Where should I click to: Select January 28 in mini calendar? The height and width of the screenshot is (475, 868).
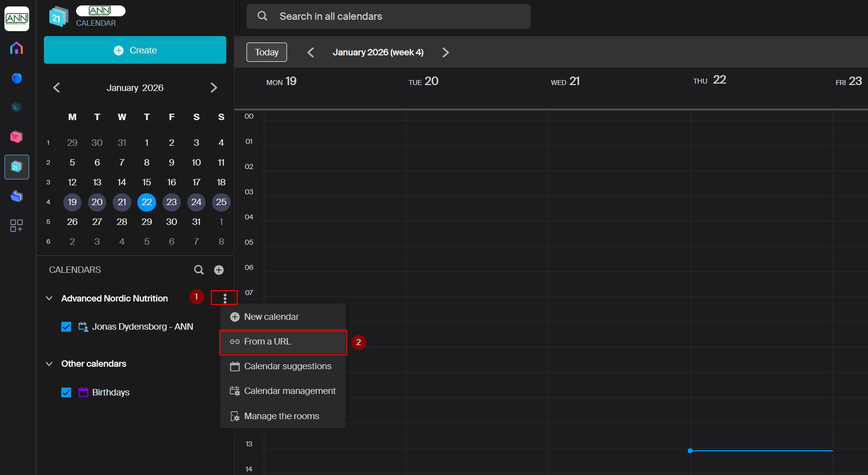pyautogui.click(x=122, y=222)
